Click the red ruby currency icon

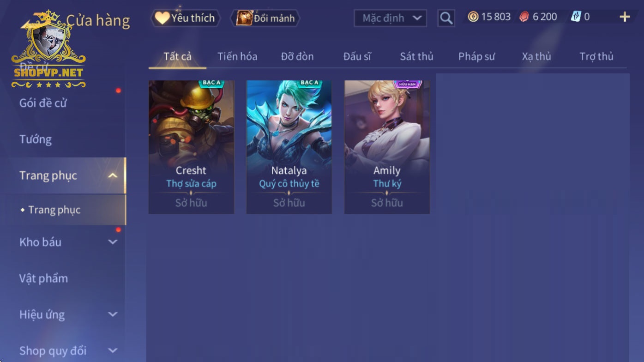pyautogui.click(x=524, y=17)
